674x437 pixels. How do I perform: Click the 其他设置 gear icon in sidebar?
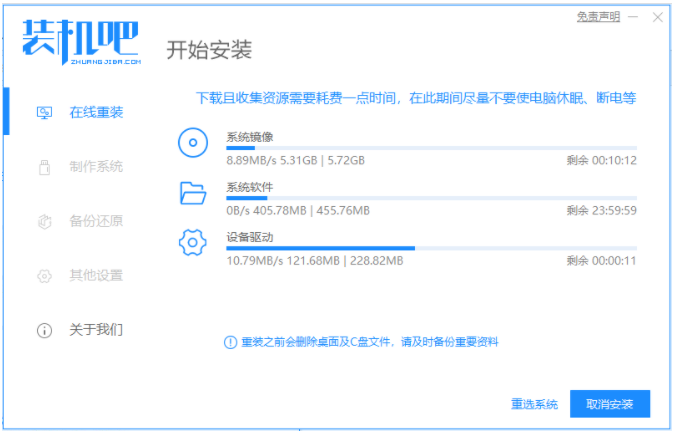pyautogui.click(x=44, y=275)
